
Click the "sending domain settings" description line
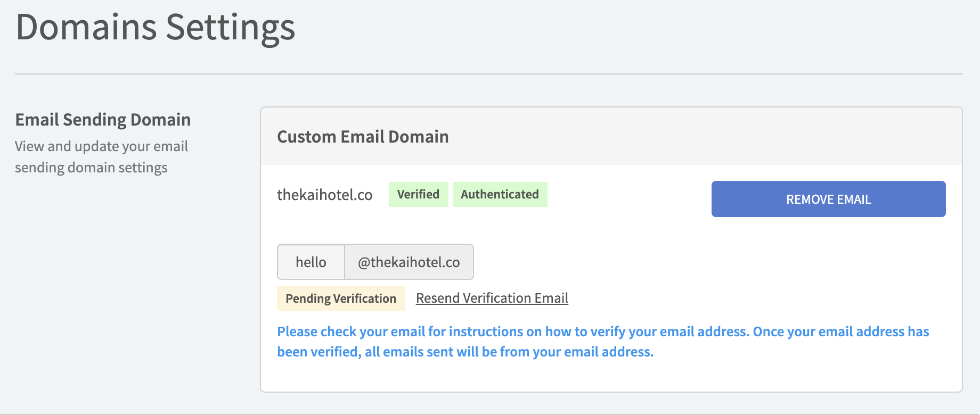(x=91, y=168)
